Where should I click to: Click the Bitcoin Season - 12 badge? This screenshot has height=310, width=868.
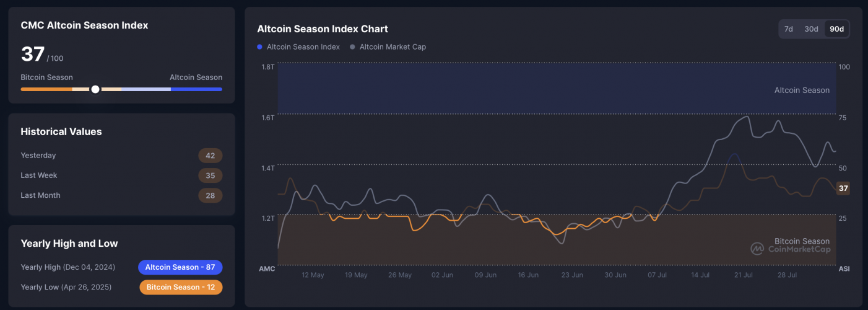[x=181, y=287]
